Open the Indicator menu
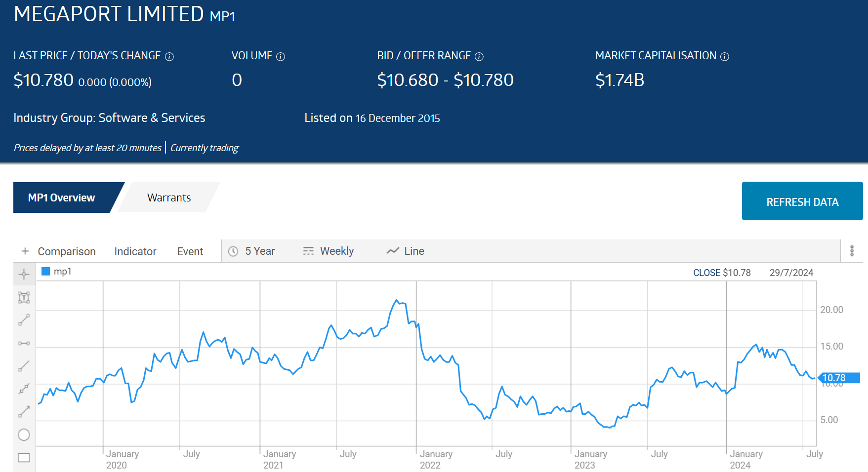 [135, 251]
